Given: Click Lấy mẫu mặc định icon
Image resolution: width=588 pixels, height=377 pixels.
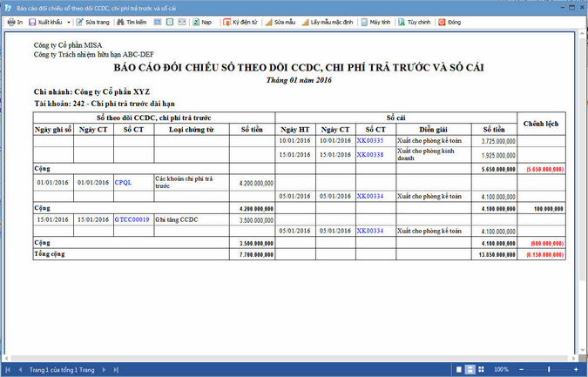Looking at the screenshot, I should click(x=305, y=22).
